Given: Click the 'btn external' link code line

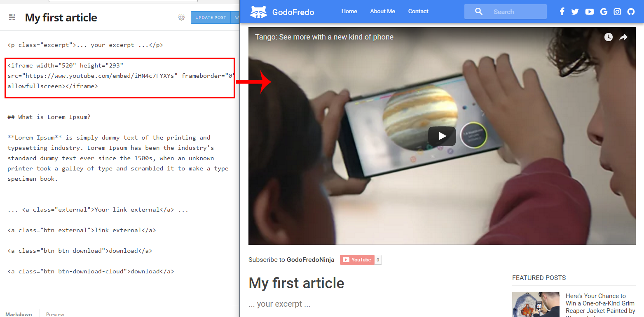Looking at the screenshot, I should (82, 230).
